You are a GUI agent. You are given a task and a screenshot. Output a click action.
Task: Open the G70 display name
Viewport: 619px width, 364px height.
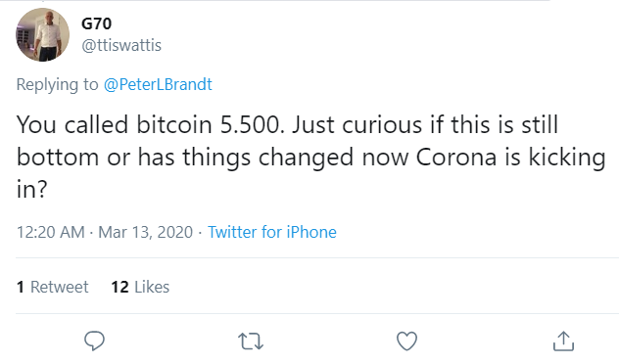click(x=96, y=23)
